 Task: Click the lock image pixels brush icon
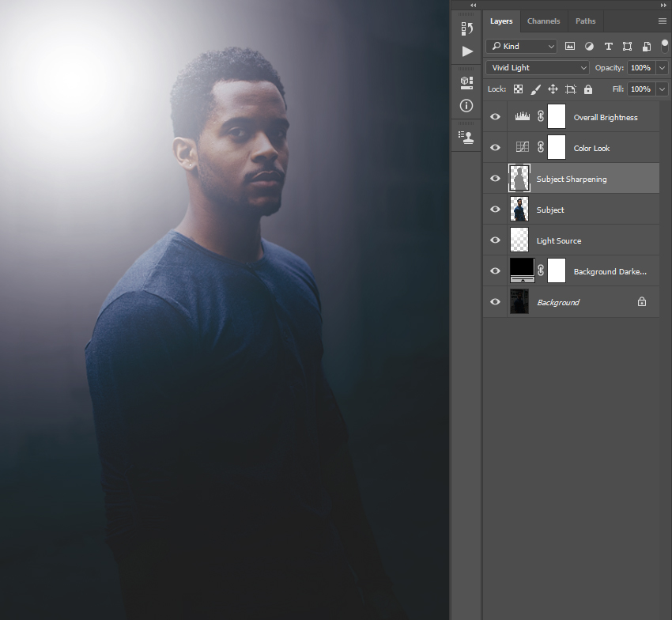point(535,89)
